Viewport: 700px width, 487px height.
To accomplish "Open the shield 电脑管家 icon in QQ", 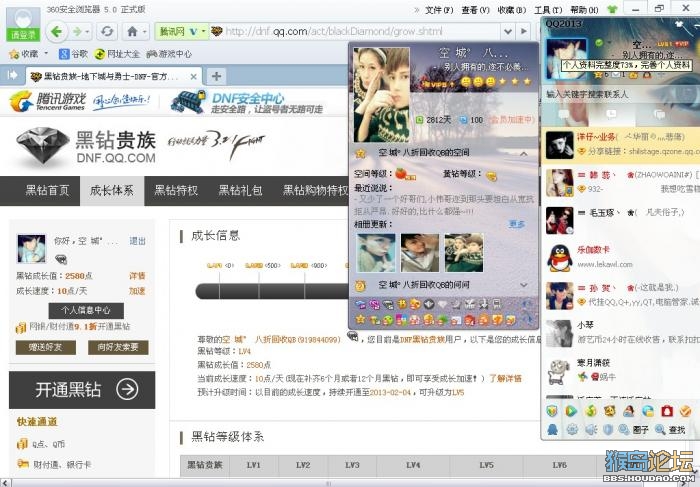I will coord(552,411).
